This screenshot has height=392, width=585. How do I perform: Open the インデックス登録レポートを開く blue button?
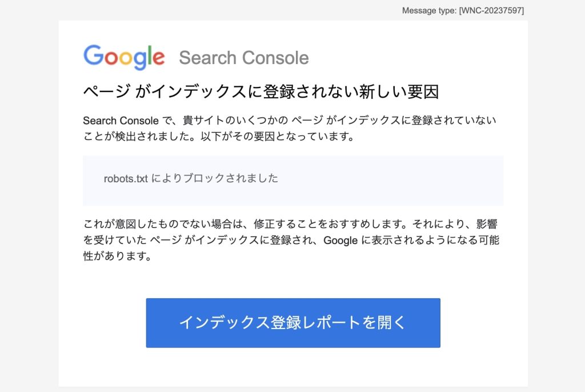point(293,322)
